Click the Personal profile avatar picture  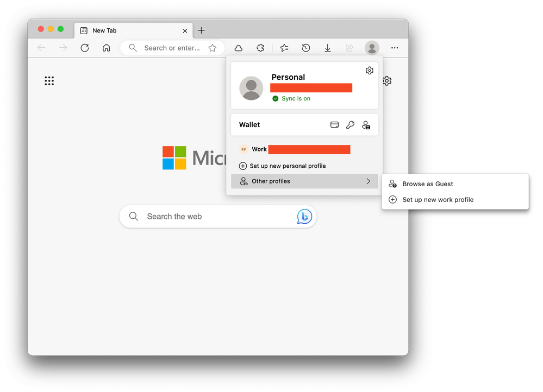pyautogui.click(x=252, y=88)
